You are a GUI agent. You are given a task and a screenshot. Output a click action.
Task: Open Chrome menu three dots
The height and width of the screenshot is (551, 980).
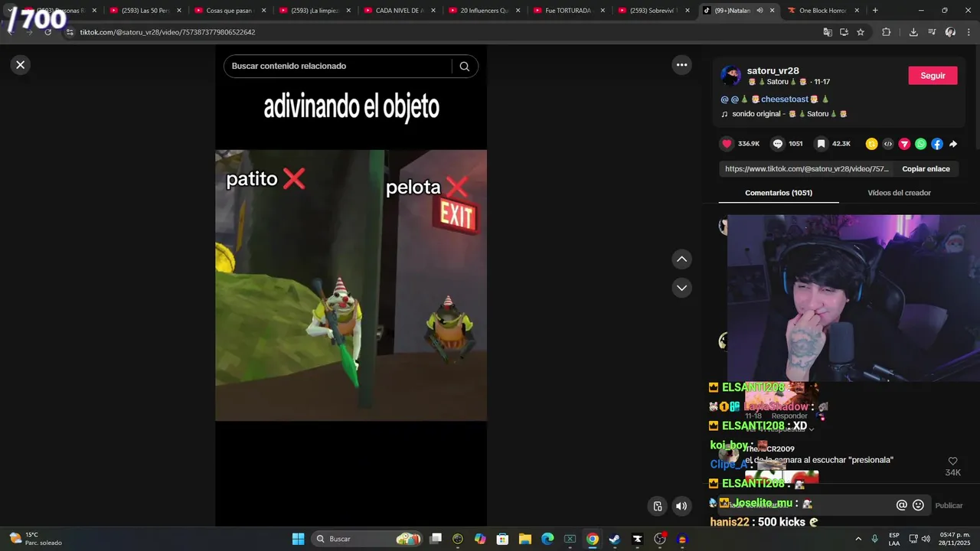coord(969,32)
